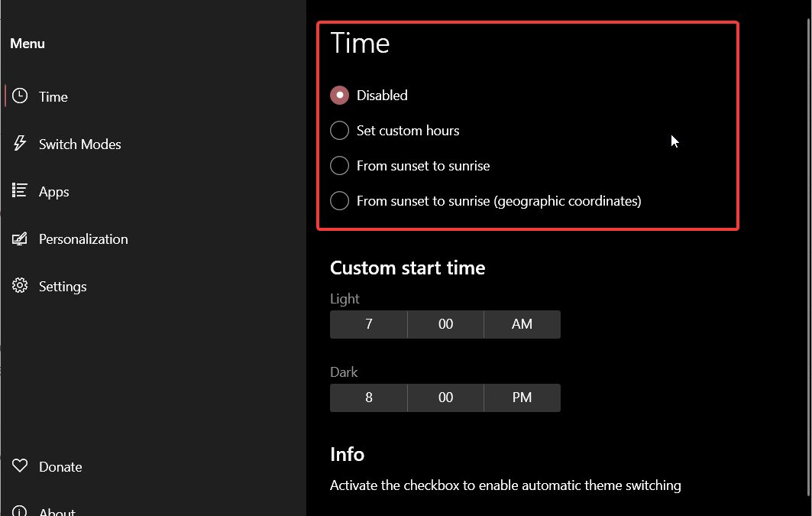812x516 pixels.
Task: Open the PM selector for Dark time
Action: tap(522, 398)
